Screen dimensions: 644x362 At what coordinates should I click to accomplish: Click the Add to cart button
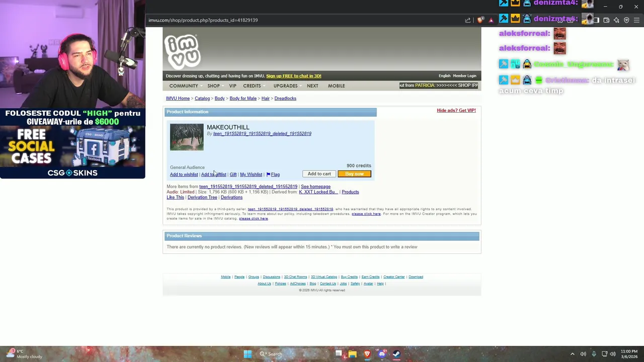(x=319, y=174)
